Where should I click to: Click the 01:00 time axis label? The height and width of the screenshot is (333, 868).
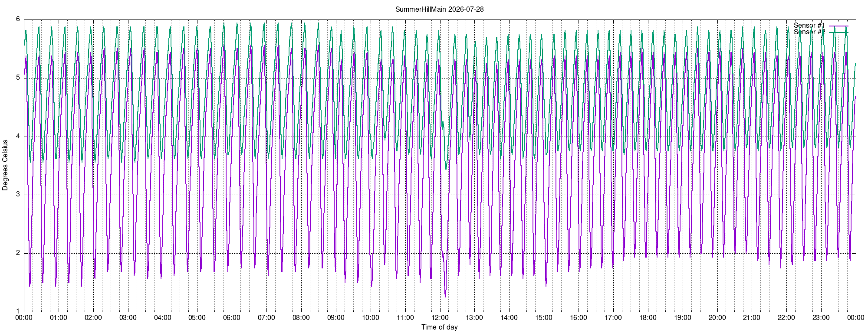coord(59,318)
